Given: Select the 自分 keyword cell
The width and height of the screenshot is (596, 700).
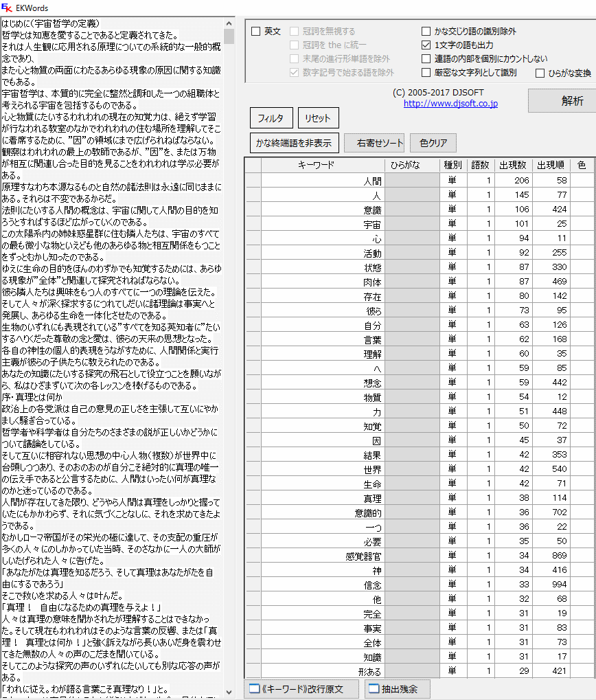Looking at the screenshot, I should coord(323,325).
